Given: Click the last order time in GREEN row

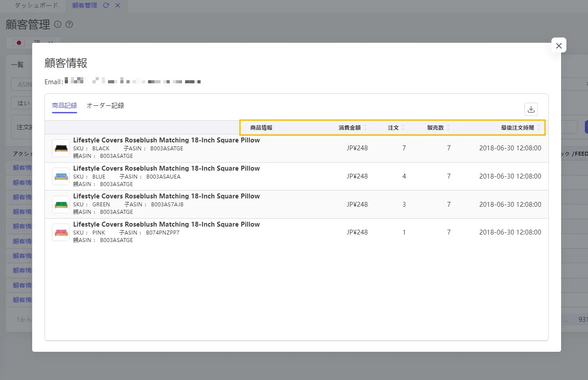Looking at the screenshot, I should click(510, 205).
